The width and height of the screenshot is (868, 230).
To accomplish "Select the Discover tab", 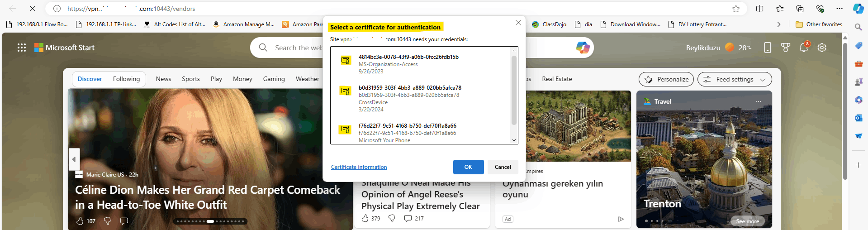I will pyautogui.click(x=90, y=79).
